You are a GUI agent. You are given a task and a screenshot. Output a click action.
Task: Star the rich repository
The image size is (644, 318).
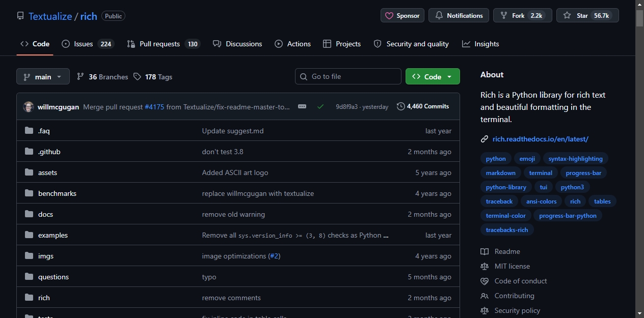(587, 15)
